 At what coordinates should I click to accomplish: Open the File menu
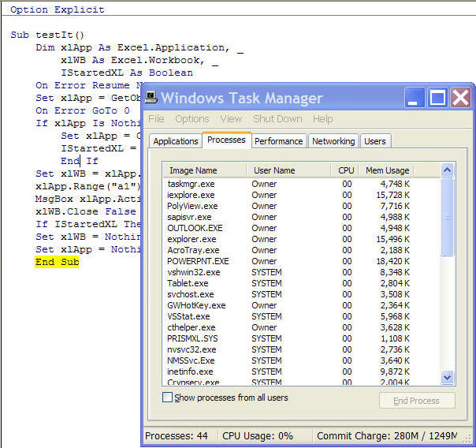click(156, 119)
